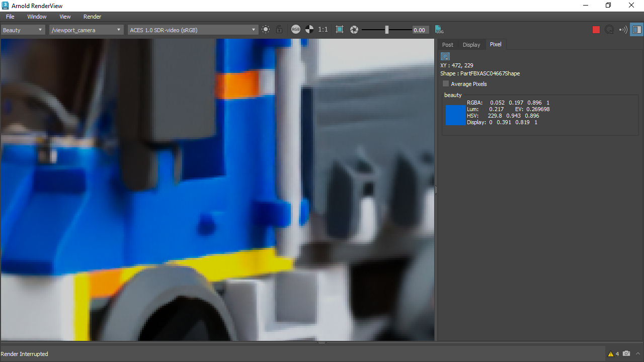Open the /viewport_camera dropdown
Screen dimensions: 644x362
(x=87, y=30)
